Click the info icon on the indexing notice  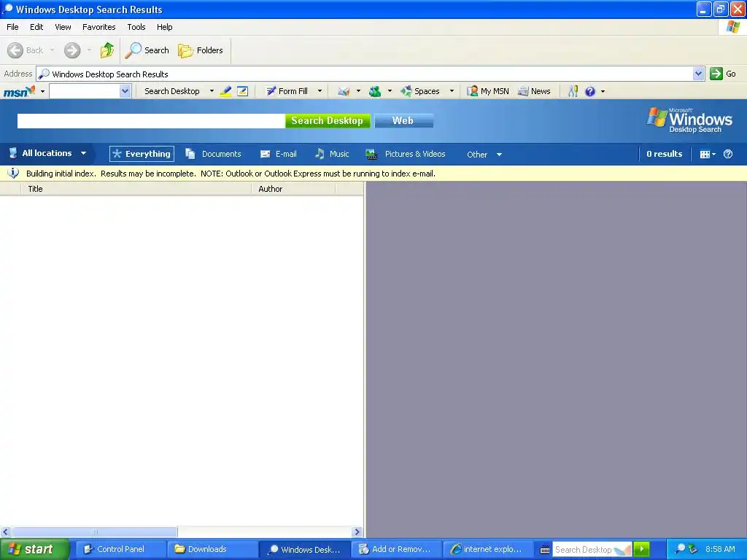coord(13,174)
